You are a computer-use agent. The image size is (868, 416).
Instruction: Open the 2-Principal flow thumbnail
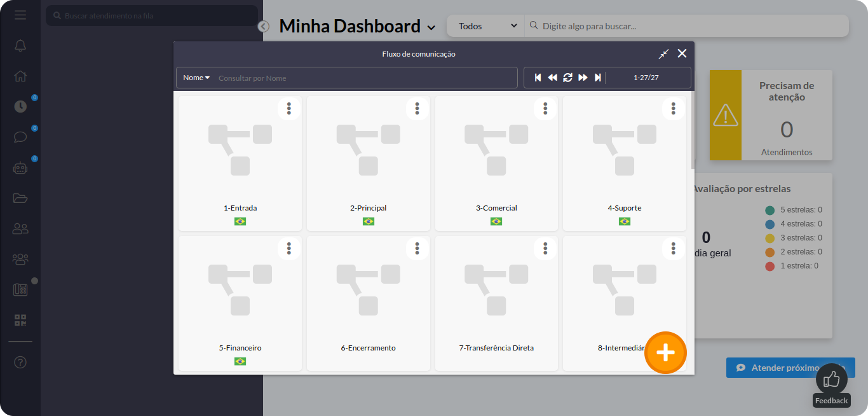click(369, 150)
